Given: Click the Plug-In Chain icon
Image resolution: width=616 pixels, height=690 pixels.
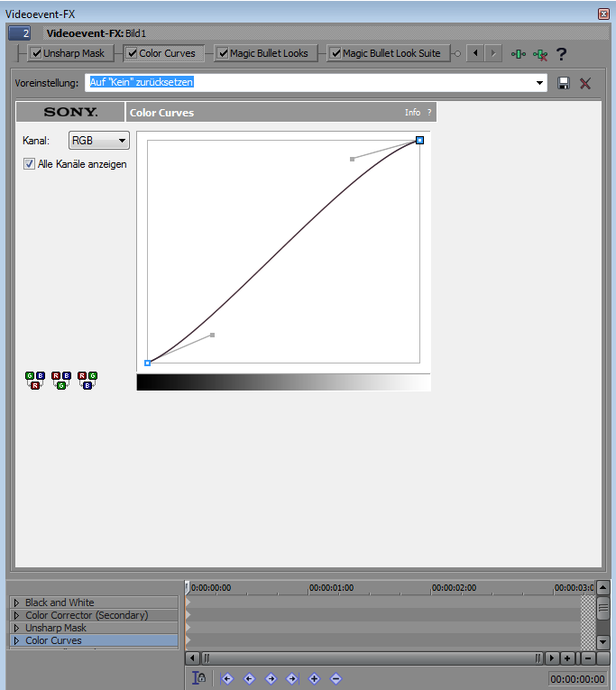Looking at the screenshot, I should (518, 54).
